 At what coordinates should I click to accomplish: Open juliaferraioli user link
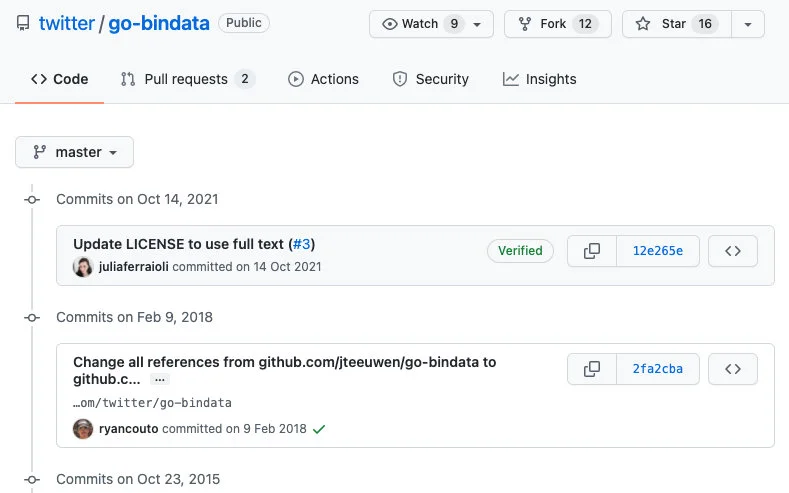[133, 267]
